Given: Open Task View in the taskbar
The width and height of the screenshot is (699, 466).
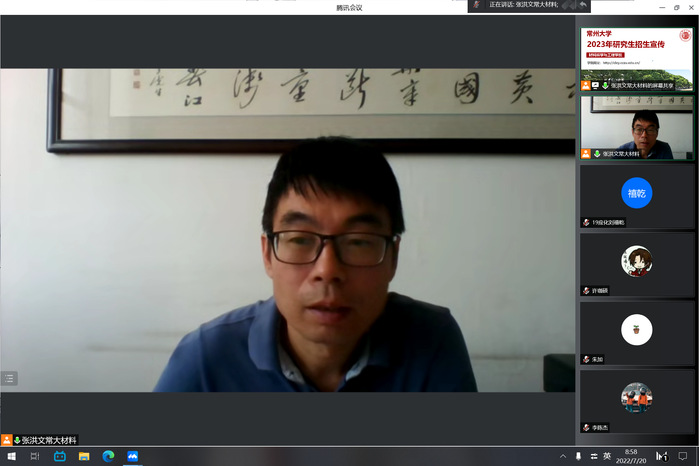Looking at the screenshot, I should 35,456.
